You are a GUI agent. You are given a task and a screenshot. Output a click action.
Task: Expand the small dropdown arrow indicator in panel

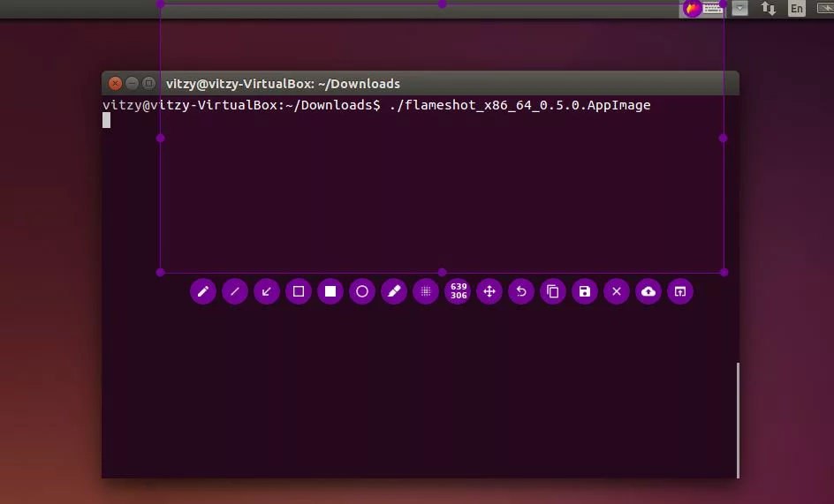coord(739,9)
